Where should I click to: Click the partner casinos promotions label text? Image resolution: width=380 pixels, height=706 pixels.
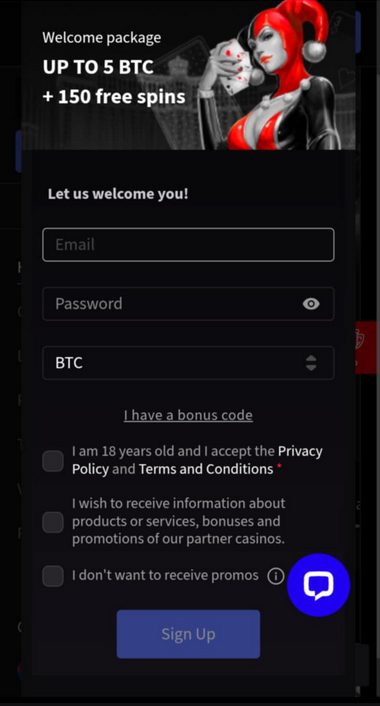tap(179, 521)
